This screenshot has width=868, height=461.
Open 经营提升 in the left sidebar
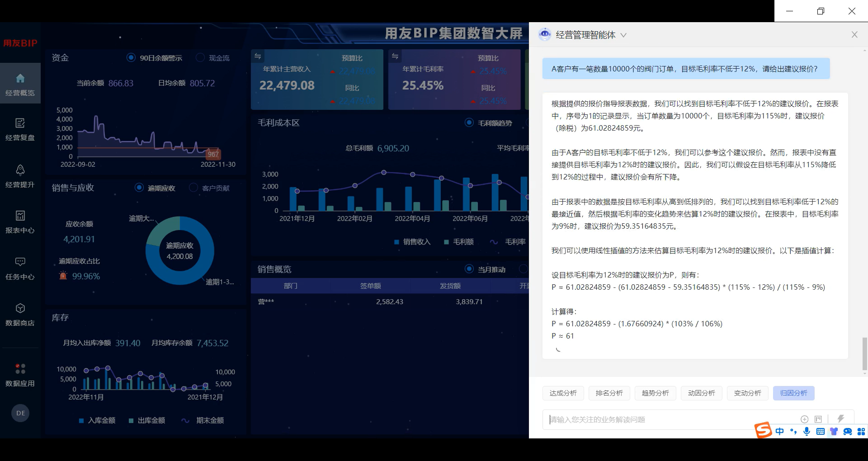point(20,177)
